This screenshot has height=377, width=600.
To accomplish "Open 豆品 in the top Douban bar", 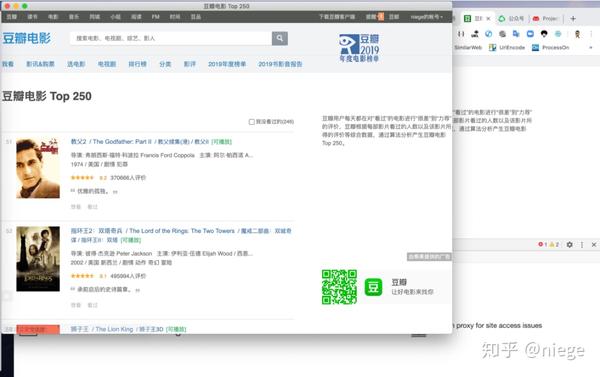I will (x=196, y=17).
